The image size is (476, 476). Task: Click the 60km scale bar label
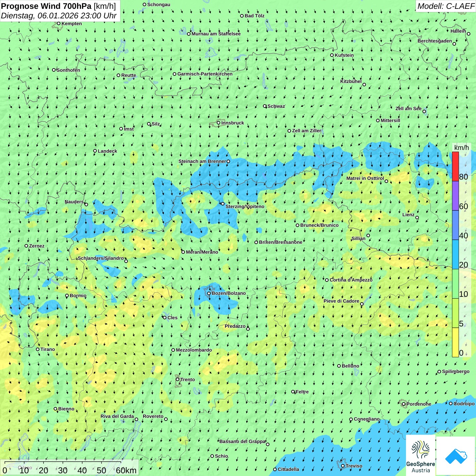[126, 470]
